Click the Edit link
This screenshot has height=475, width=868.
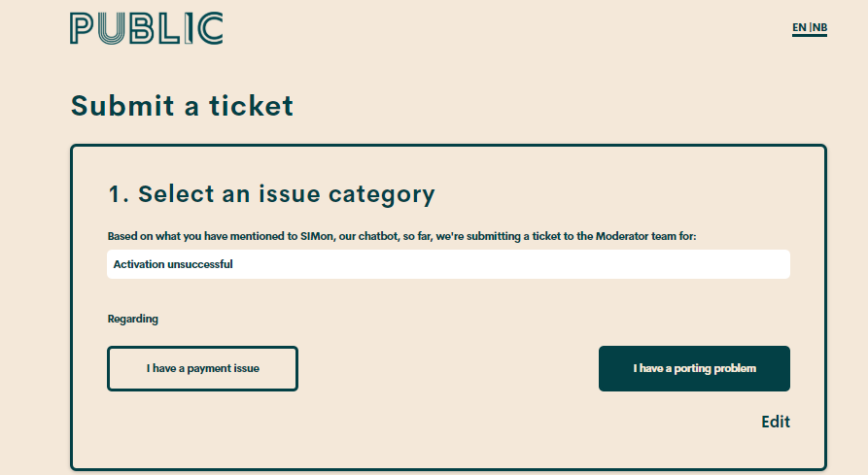point(775,422)
